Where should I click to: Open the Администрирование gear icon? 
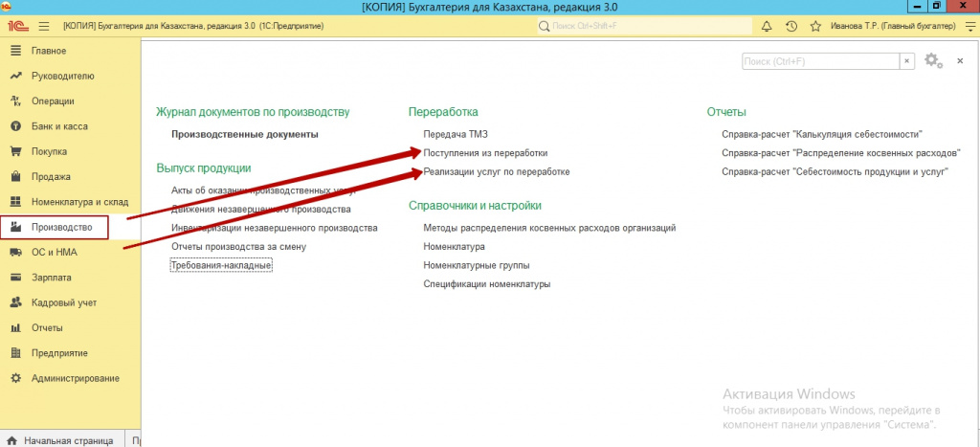(x=15, y=378)
